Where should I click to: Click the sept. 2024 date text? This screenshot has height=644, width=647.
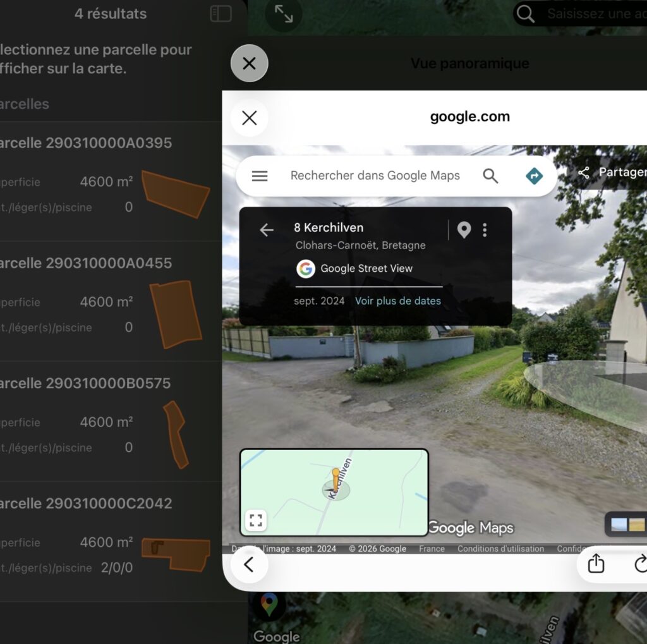click(319, 301)
